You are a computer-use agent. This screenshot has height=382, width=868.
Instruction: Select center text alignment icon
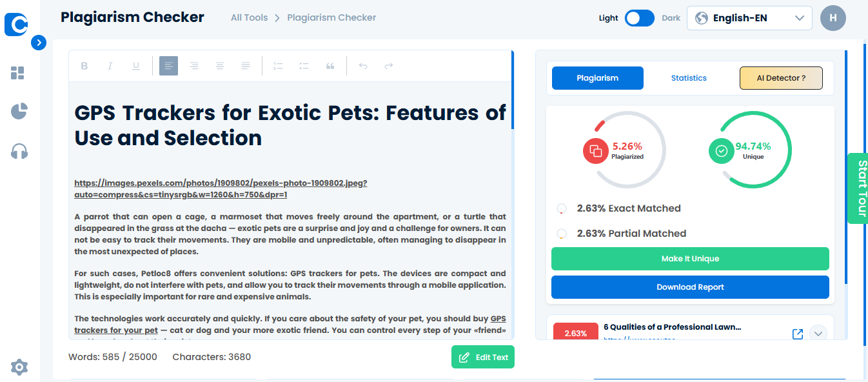point(220,66)
